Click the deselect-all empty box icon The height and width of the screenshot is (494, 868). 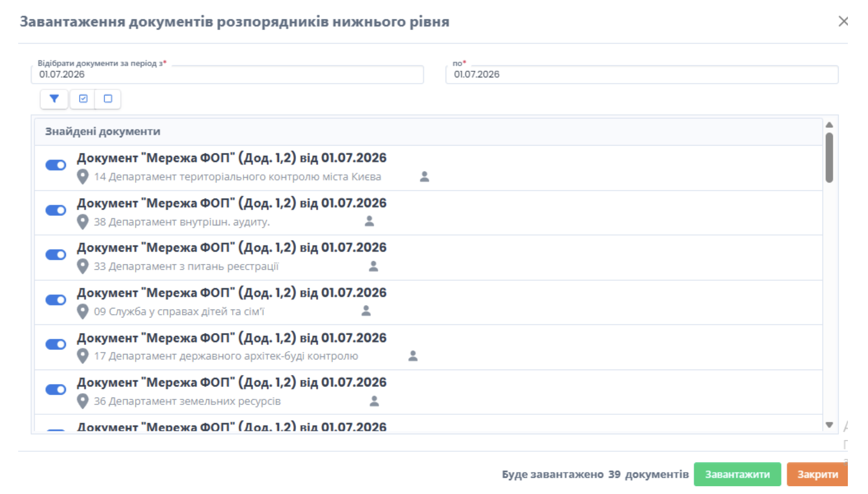point(108,99)
